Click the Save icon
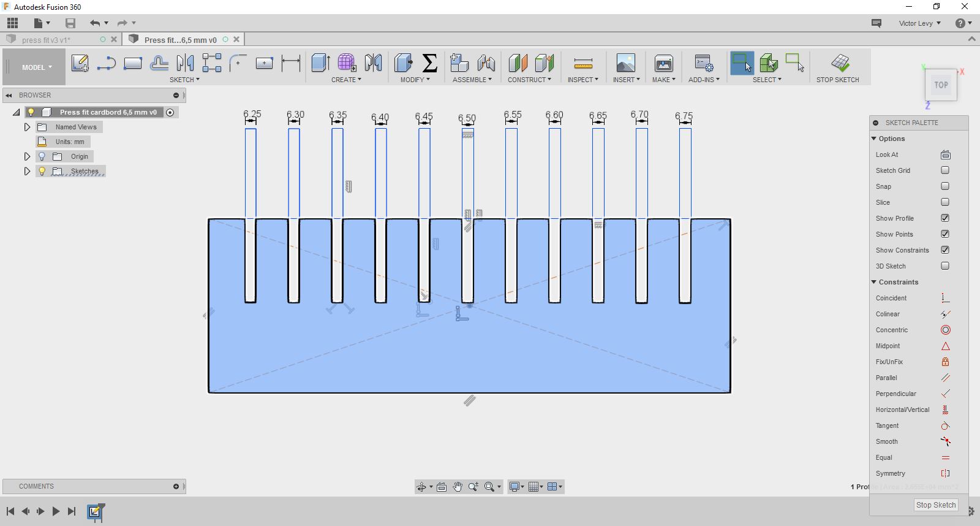 coord(70,23)
